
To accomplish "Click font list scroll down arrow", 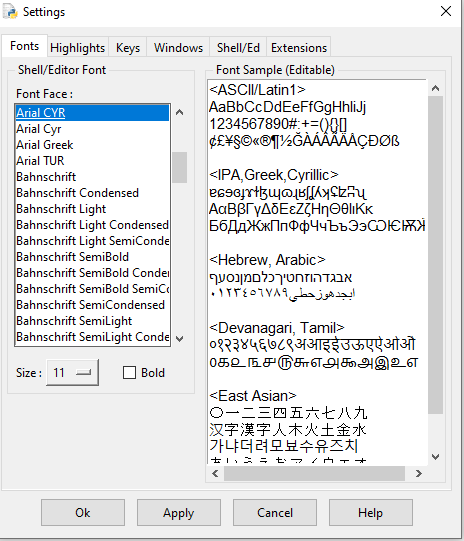I will pos(179,338).
